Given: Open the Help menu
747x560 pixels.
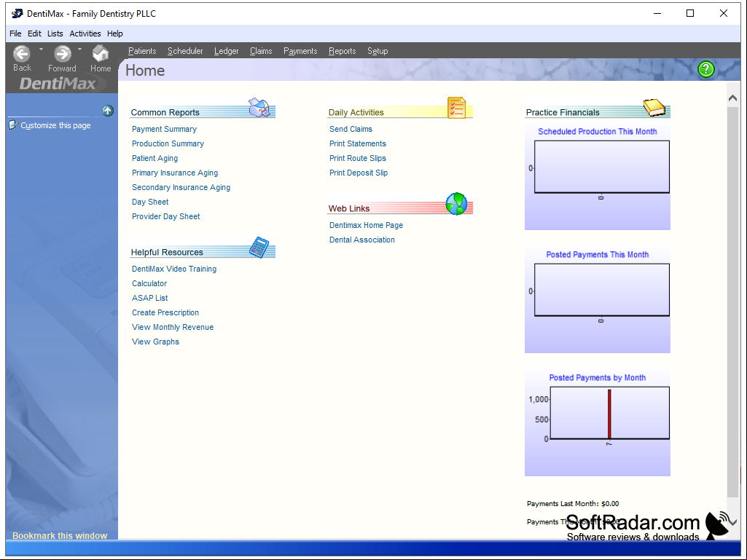Looking at the screenshot, I should [115, 33].
